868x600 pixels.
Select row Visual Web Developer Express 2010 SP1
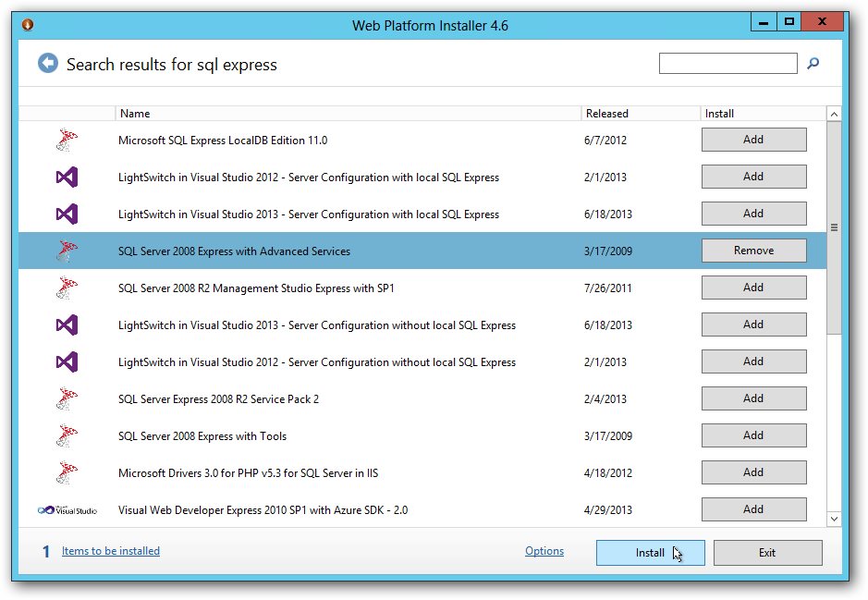tap(422, 509)
